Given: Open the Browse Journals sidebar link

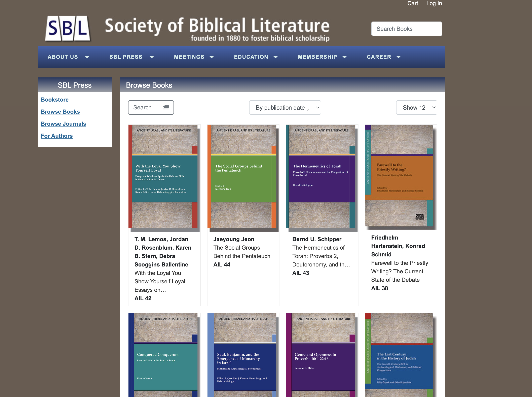Looking at the screenshot, I should point(63,123).
